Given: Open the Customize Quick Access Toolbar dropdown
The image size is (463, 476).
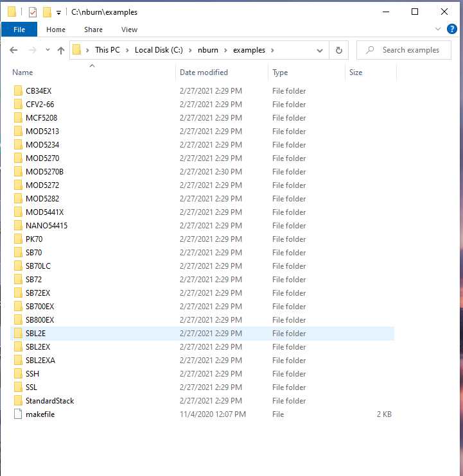Looking at the screenshot, I should 58,12.
